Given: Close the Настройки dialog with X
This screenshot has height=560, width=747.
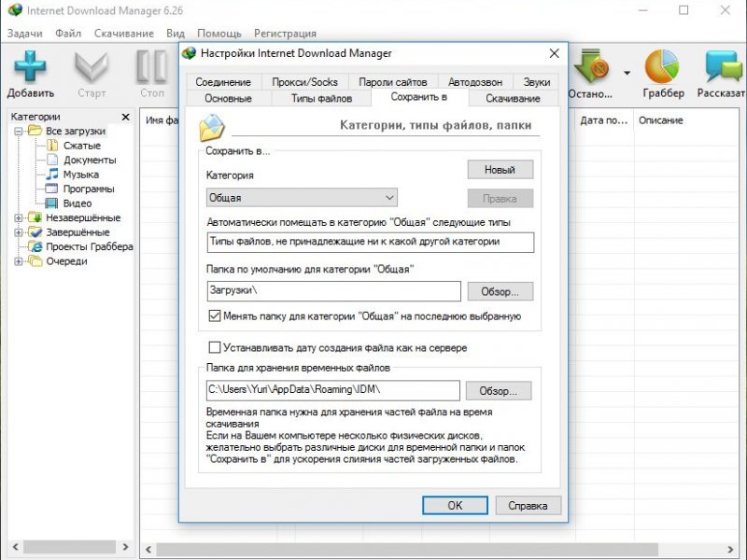Looking at the screenshot, I should (554, 53).
